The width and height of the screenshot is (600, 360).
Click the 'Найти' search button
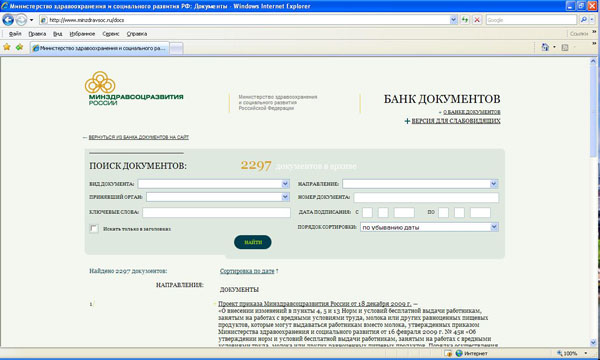pos(253,242)
